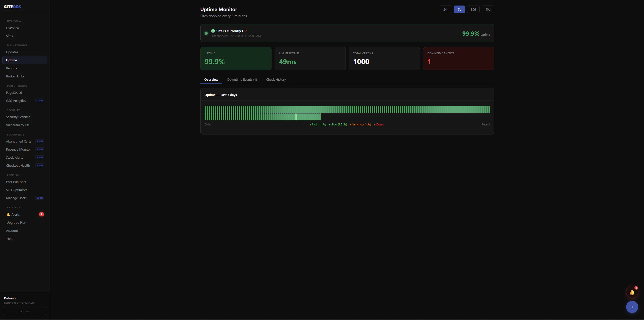Click the Total Checks 1000 card
644x320 pixels.
pyautogui.click(x=384, y=59)
